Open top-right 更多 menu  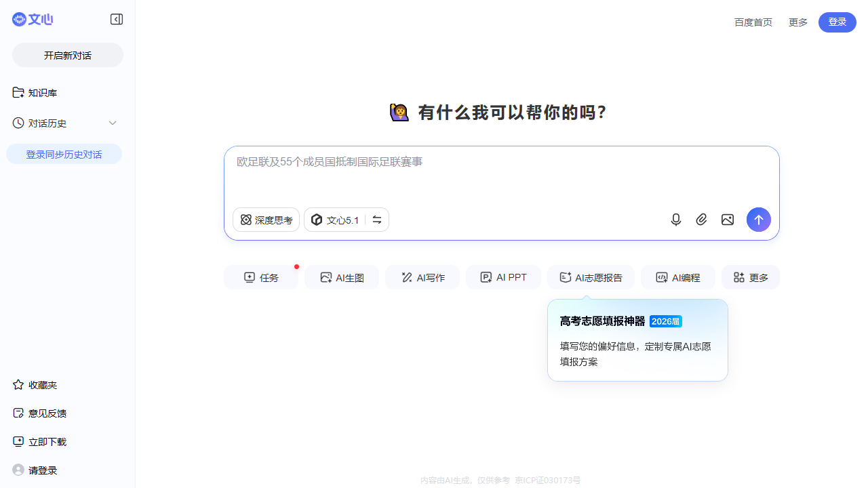[x=798, y=22]
